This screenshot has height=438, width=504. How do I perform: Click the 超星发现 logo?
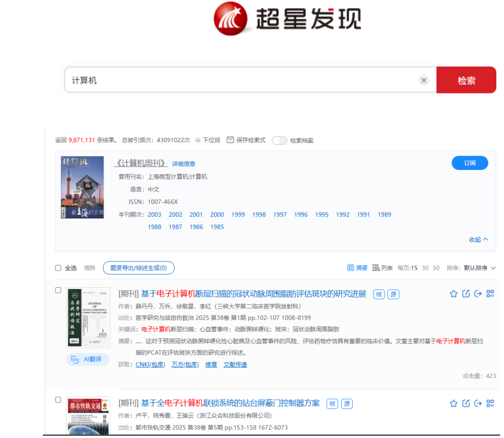click(287, 19)
